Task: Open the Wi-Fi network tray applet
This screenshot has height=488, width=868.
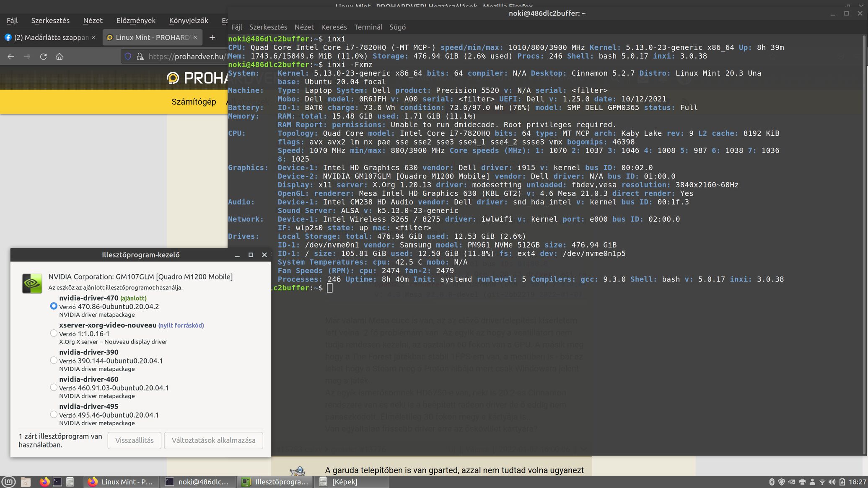Action: pyautogui.click(x=822, y=482)
